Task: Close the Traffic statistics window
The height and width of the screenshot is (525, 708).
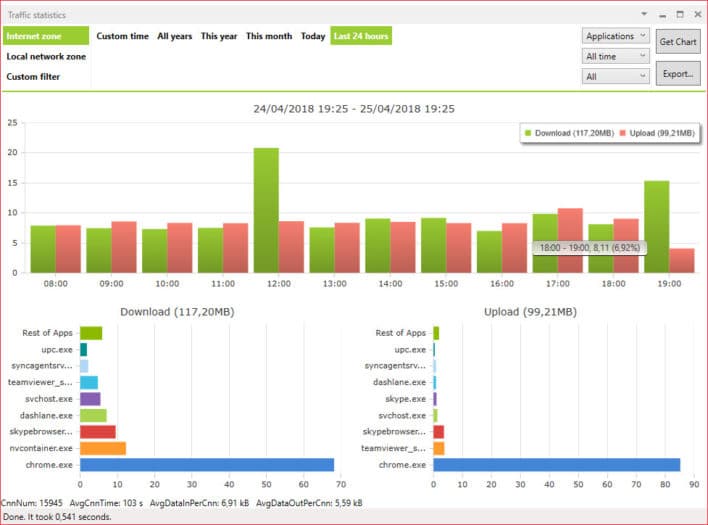Action: tap(696, 14)
